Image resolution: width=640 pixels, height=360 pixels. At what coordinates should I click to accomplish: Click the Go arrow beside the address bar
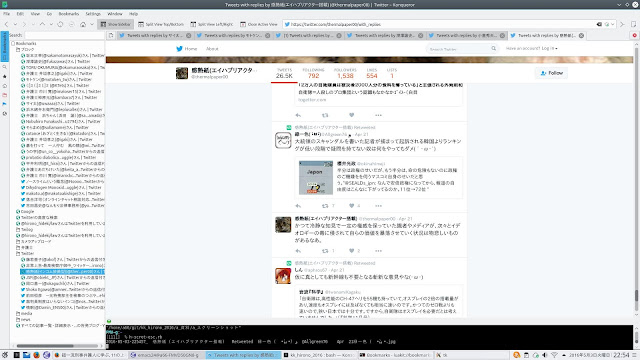pyautogui.click(x=622, y=24)
